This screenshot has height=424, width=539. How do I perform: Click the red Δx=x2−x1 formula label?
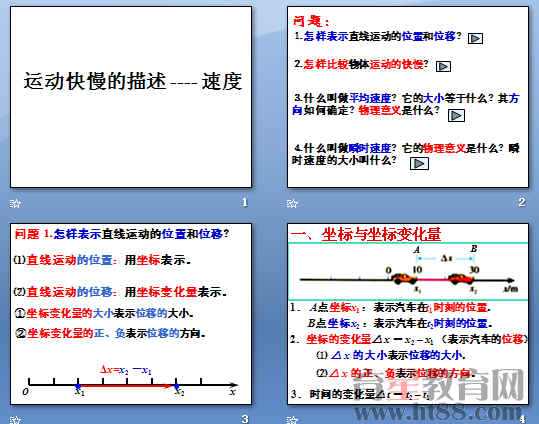[x=126, y=370]
